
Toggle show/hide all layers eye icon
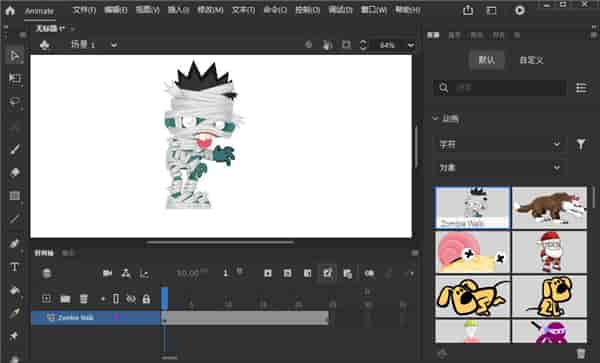click(131, 299)
